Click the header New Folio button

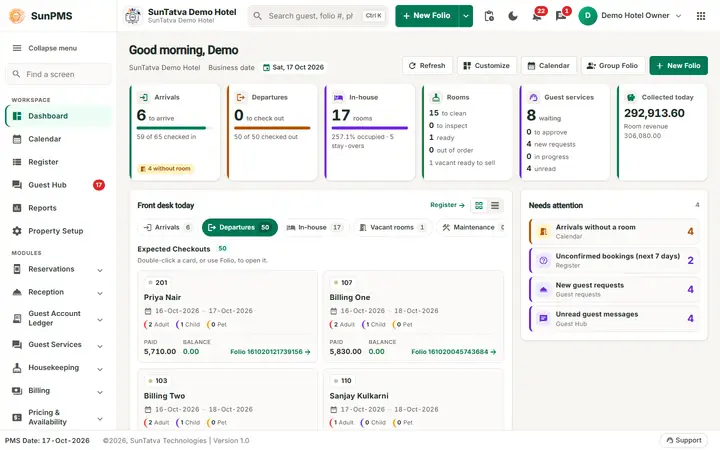[x=427, y=16]
